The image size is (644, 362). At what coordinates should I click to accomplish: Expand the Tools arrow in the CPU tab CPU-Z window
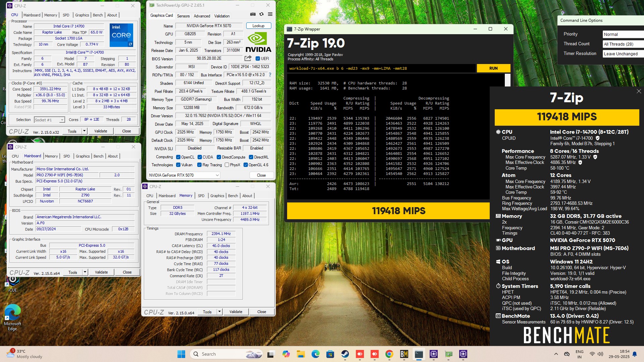pos(85,131)
